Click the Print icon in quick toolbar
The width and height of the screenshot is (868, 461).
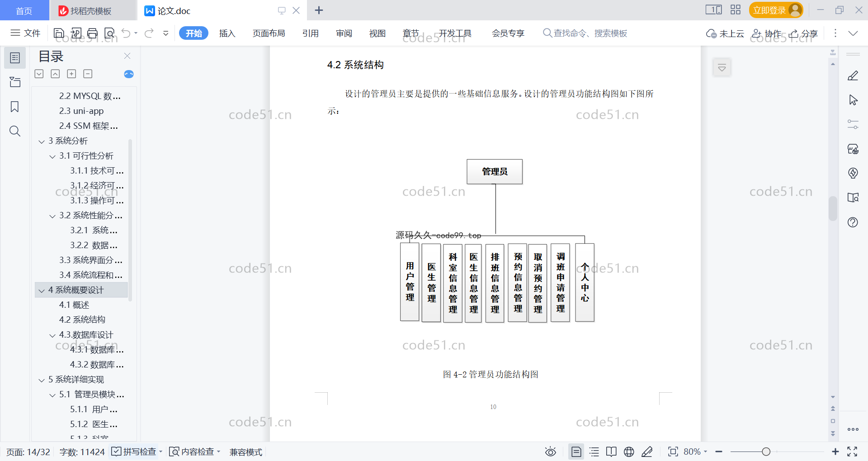coord(92,33)
